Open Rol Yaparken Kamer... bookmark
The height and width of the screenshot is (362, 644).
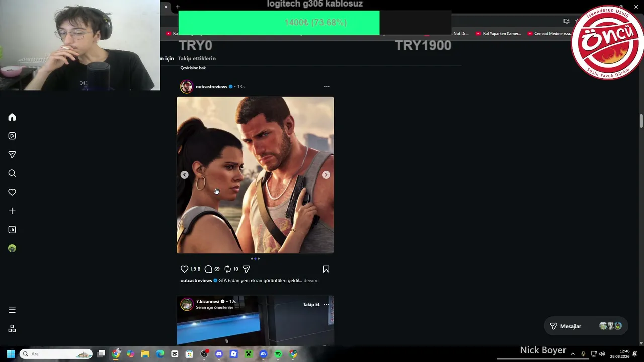[498, 34]
